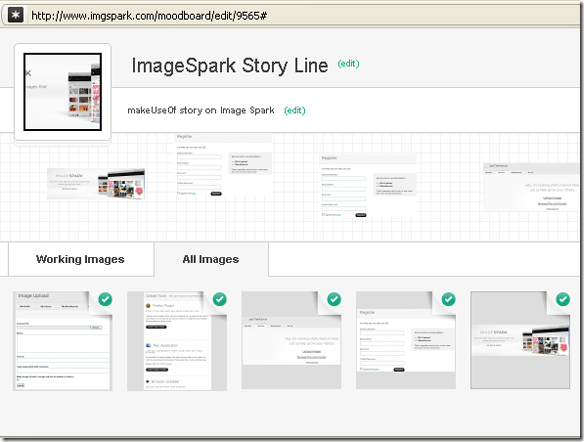Toggle checkmark on Register form thumbnail
Viewport: 584px width, 442px height.
(x=448, y=299)
